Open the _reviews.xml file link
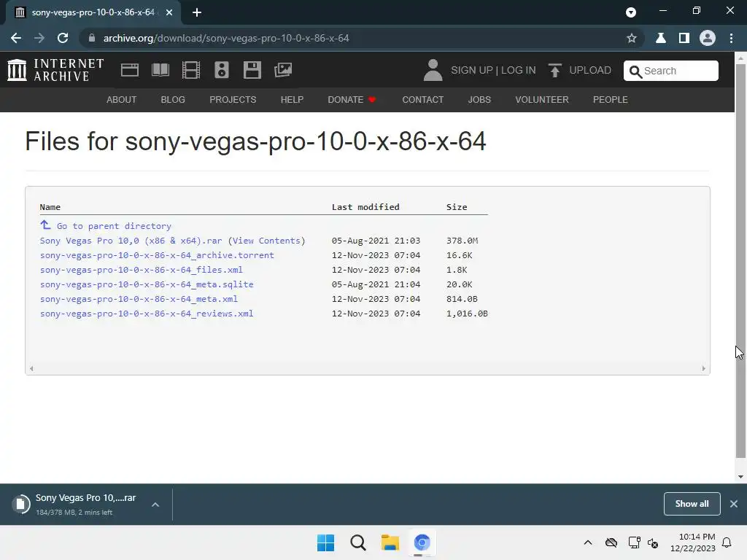 [x=147, y=314]
